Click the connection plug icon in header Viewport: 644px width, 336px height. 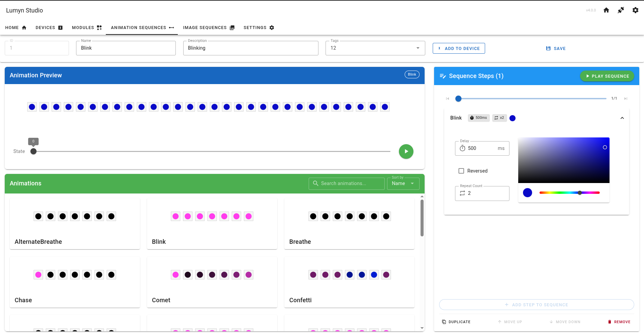click(621, 10)
